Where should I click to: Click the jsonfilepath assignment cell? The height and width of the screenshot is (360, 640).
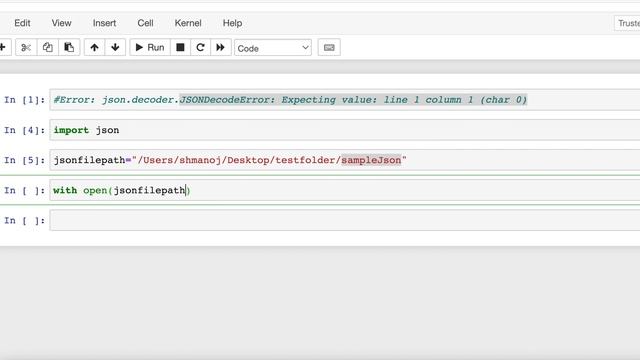tap(344, 160)
